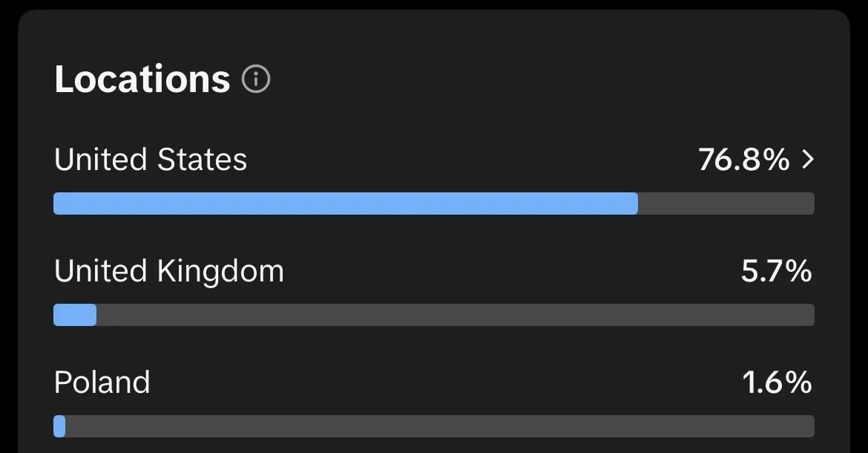The width and height of the screenshot is (868, 453).
Task: Select the Poland location label
Action: click(x=102, y=382)
